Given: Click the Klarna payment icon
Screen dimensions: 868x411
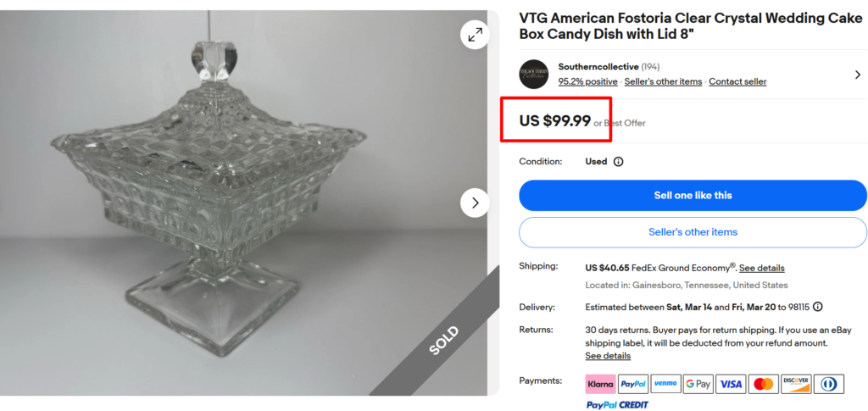Looking at the screenshot, I should click(600, 384).
